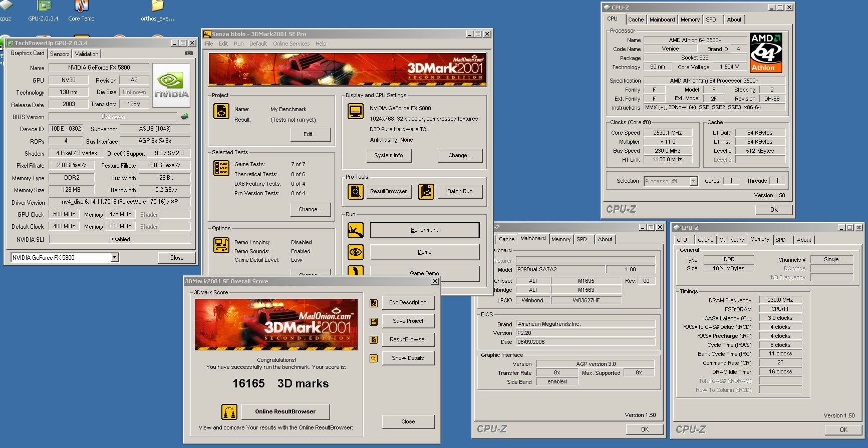Viewport: 868px width, 448px height.
Task: Open the Help menu in 3DMark2001
Action: pyautogui.click(x=321, y=44)
